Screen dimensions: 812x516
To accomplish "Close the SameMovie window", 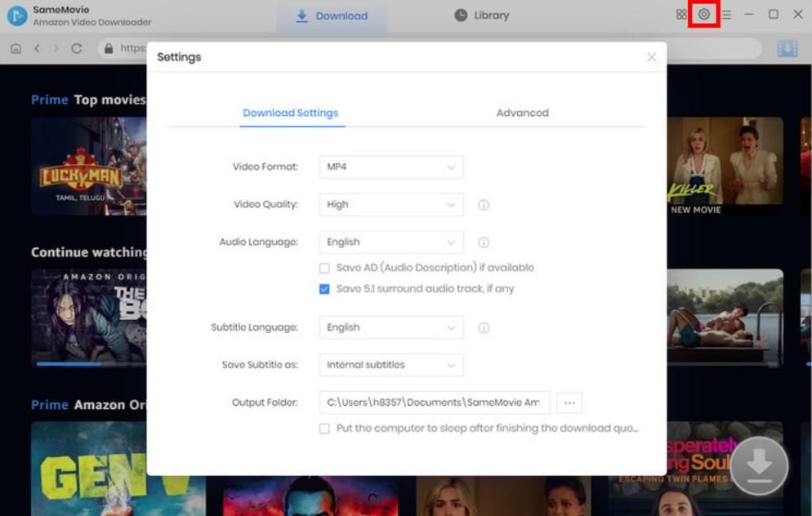I will [798, 15].
